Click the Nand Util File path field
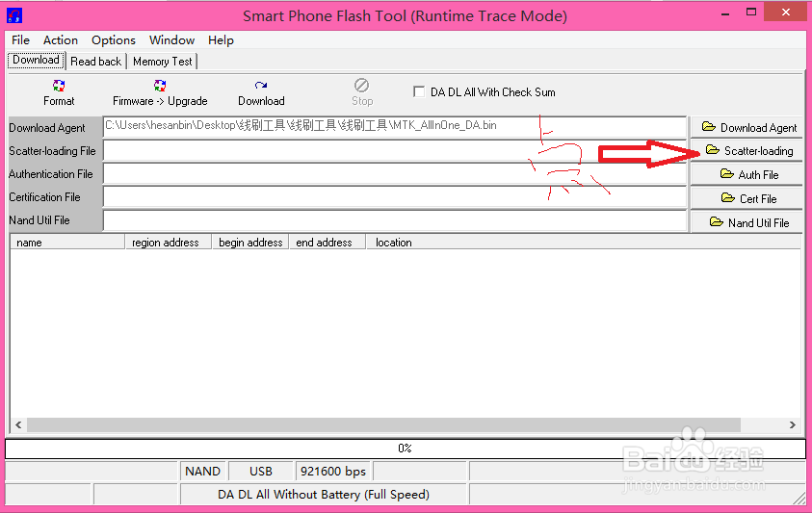Image resolution: width=812 pixels, height=513 pixels. tap(395, 220)
